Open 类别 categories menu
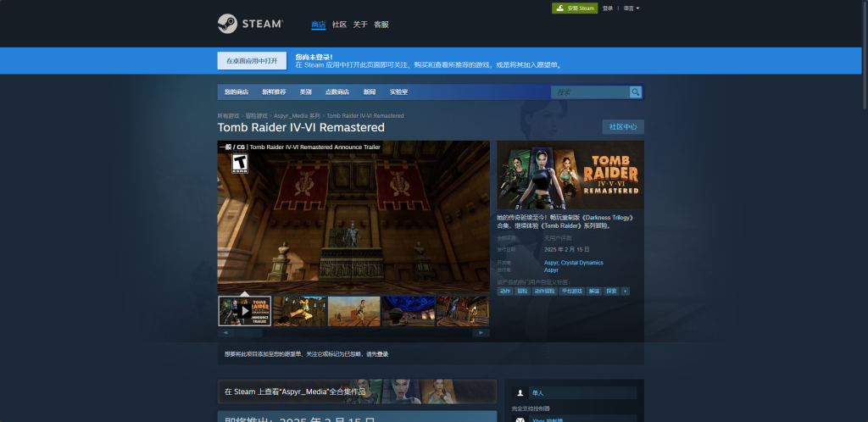This screenshot has width=868, height=422. pyautogui.click(x=305, y=92)
